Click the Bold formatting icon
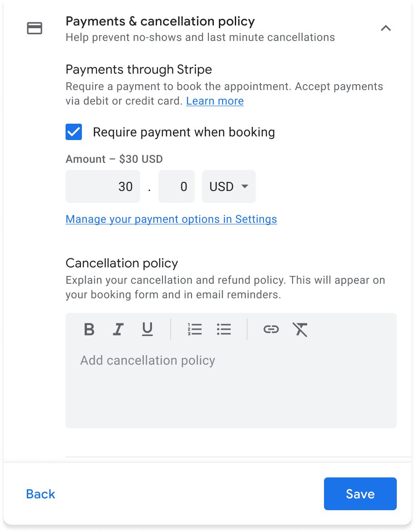This screenshot has width=415, height=532. (89, 329)
